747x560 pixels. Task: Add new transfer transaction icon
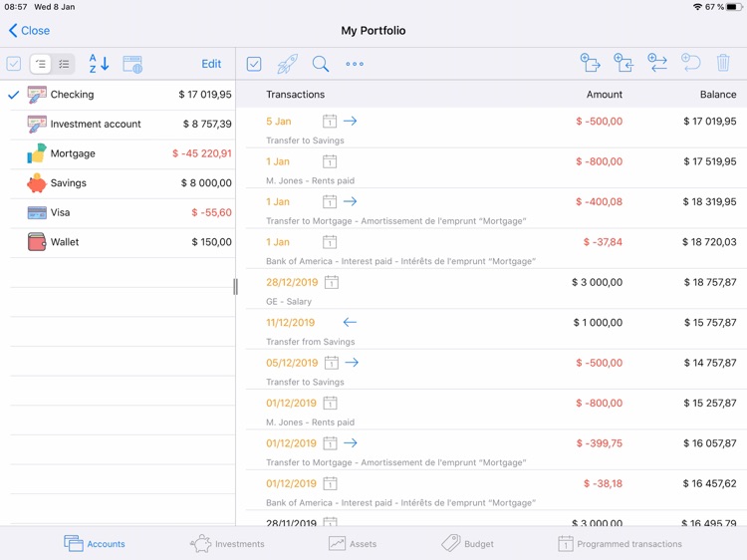pos(657,63)
